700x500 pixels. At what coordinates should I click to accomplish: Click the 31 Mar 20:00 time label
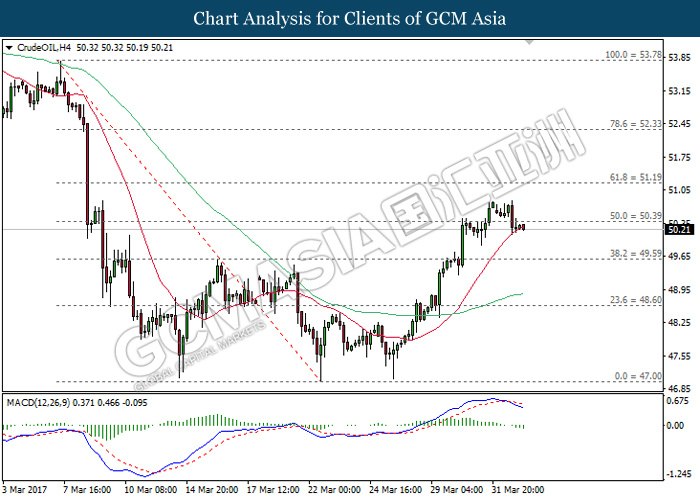(518, 490)
